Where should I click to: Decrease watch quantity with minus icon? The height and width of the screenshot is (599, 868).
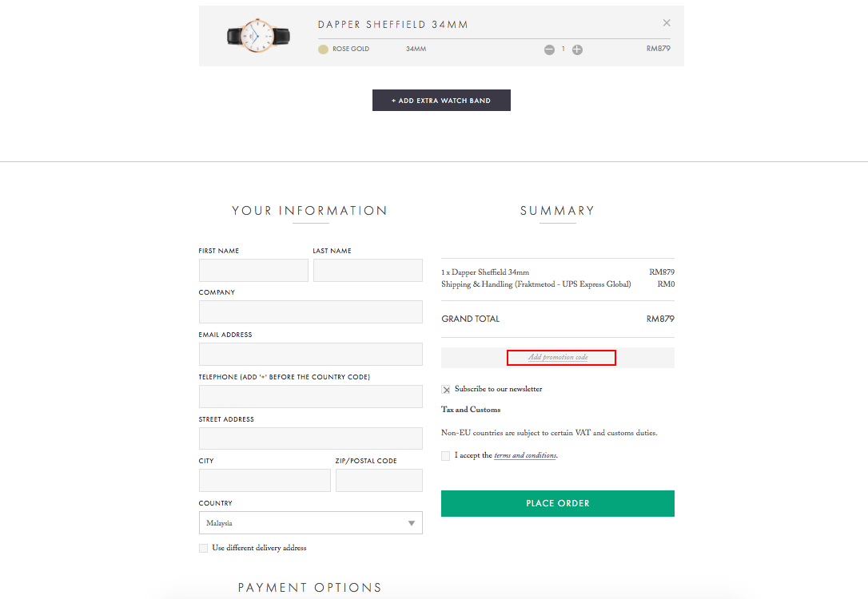point(549,50)
